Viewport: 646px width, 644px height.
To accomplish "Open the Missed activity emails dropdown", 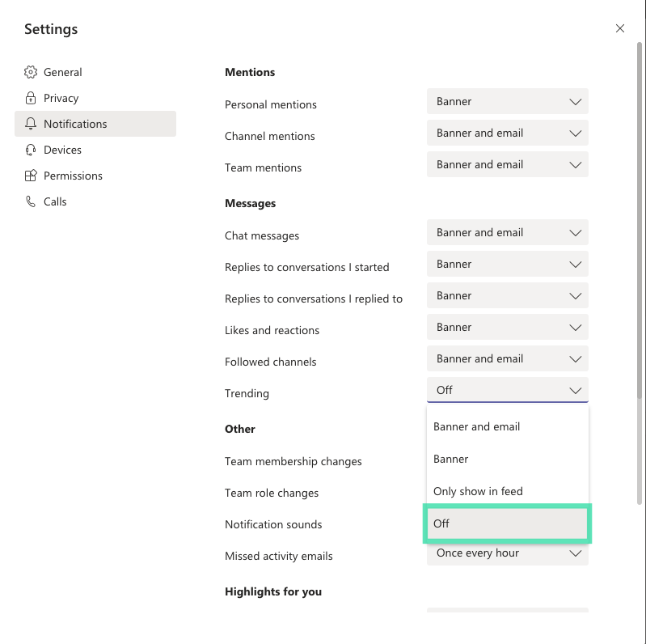I will tap(507, 554).
